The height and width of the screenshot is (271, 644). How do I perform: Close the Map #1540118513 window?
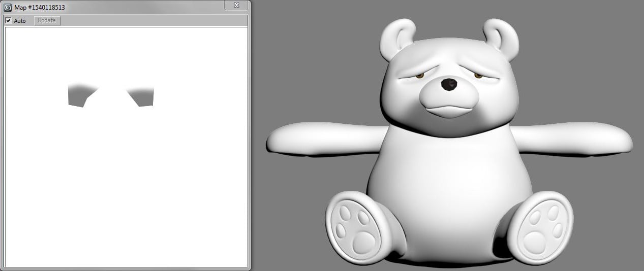click(236, 6)
